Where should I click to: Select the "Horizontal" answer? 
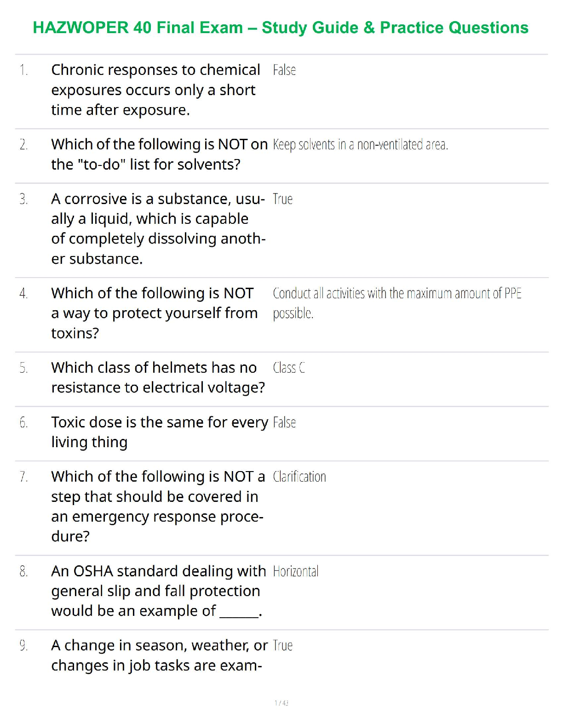296,572
